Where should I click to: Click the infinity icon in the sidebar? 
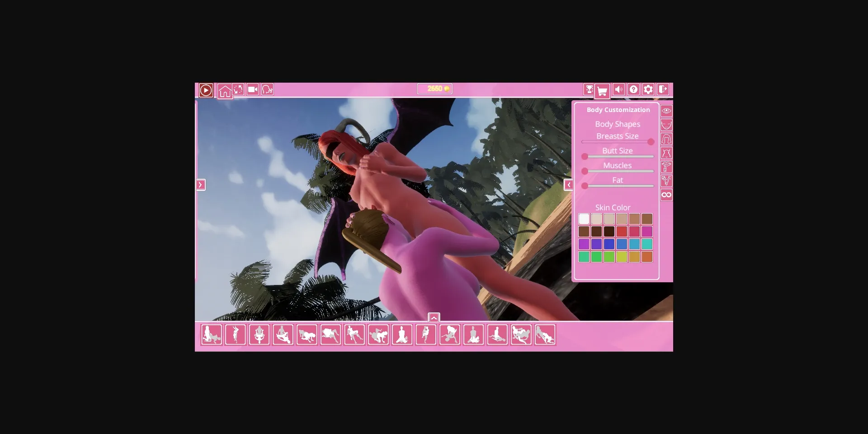click(667, 195)
